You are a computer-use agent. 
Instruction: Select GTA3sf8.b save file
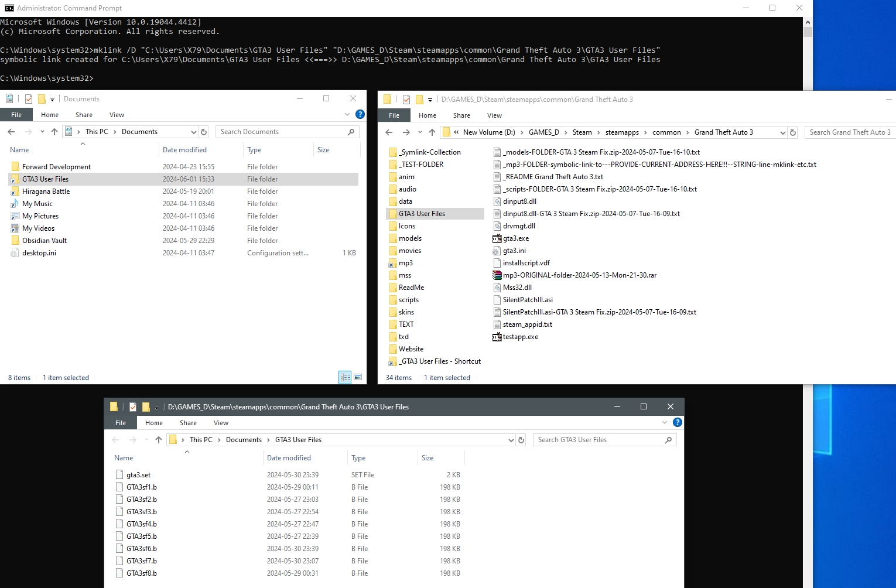136,573
